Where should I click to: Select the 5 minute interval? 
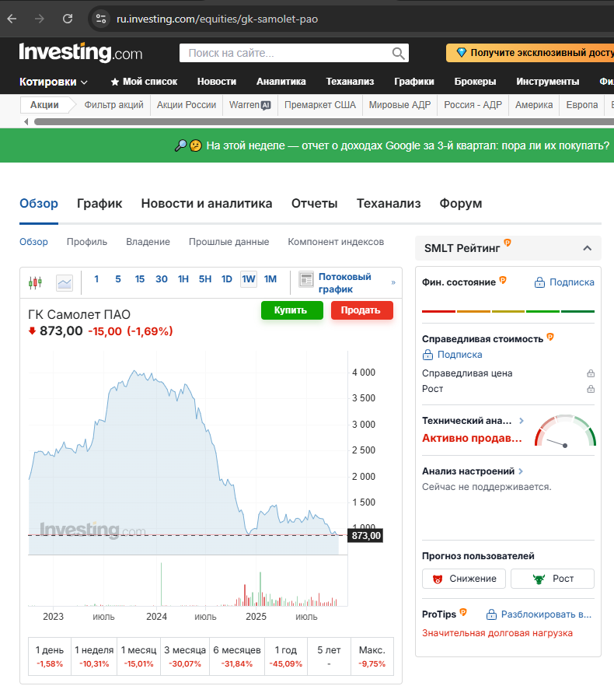[118, 279]
